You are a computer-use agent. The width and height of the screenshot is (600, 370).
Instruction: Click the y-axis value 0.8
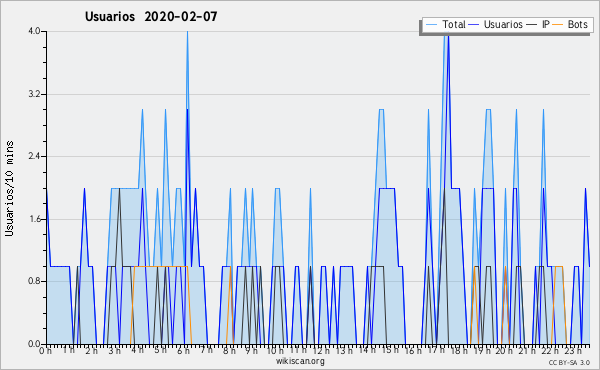tap(34, 281)
